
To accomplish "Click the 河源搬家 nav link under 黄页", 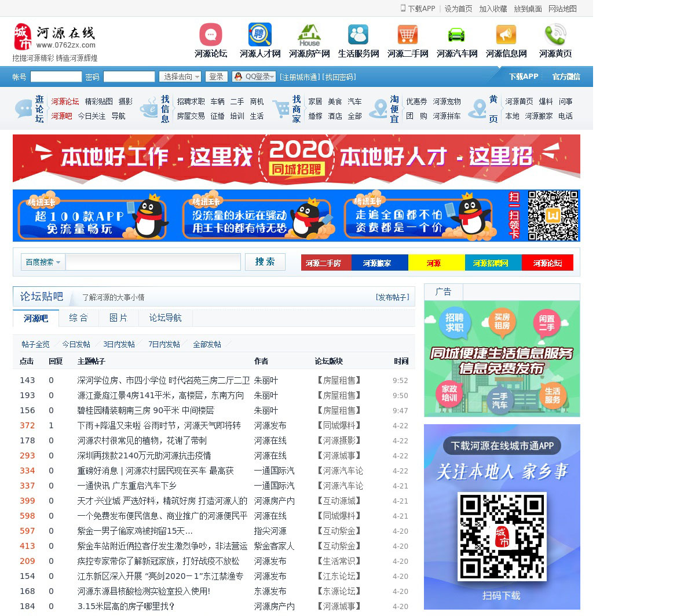I will click(x=539, y=116).
